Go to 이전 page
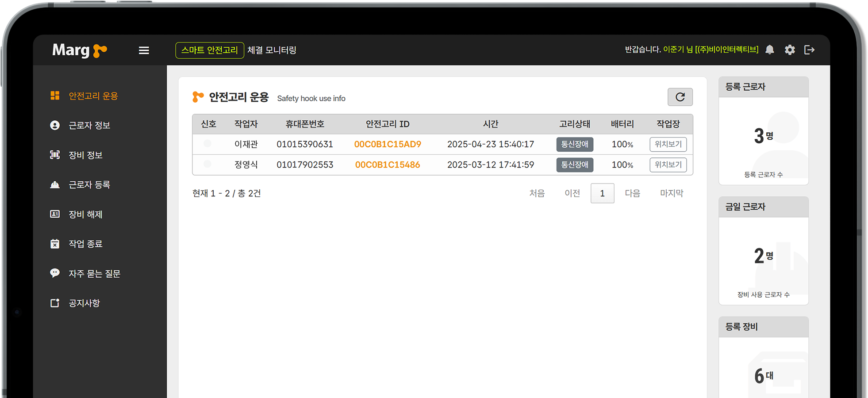Image resolution: width=868 pixels, height=398 pixels. point(572,193)
